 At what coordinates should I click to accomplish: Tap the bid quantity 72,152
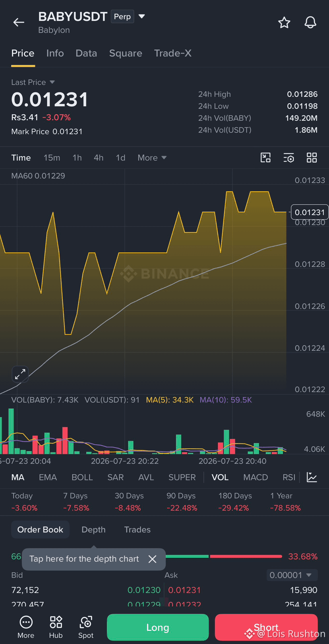coord(25,590)
